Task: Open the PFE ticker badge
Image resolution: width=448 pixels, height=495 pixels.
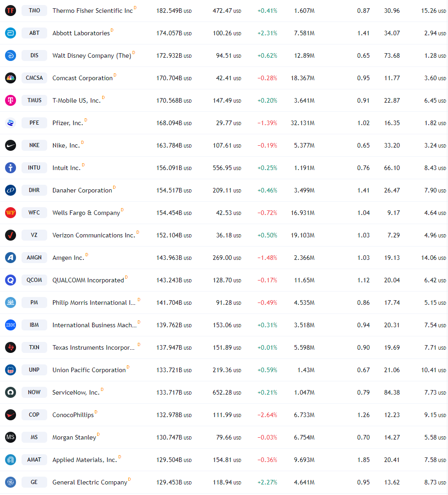Action: (34, 122)
